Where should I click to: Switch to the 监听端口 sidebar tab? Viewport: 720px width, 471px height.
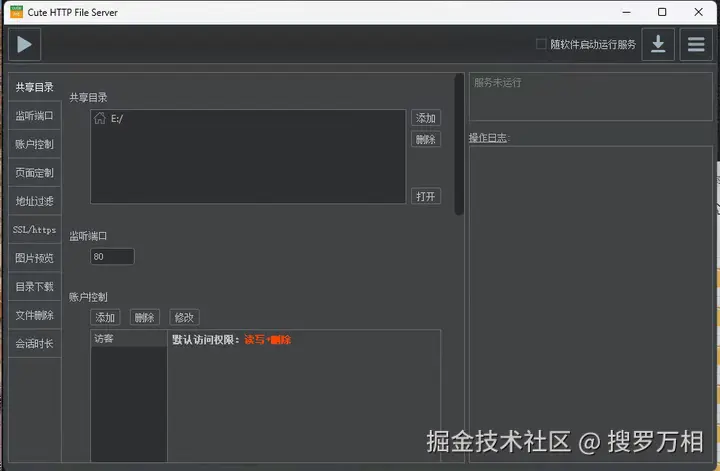35,116
